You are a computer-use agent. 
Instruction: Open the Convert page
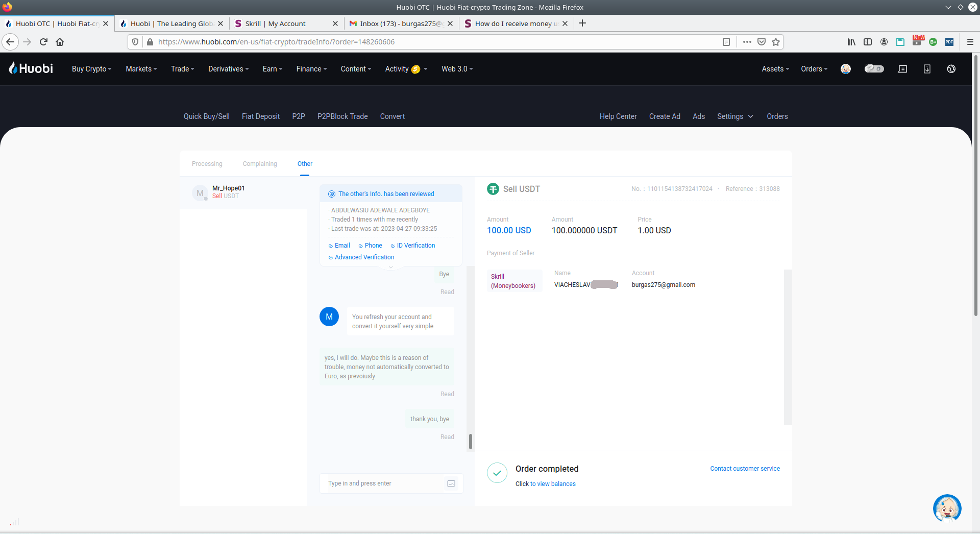pyautogui.click(x=393, y=116)
